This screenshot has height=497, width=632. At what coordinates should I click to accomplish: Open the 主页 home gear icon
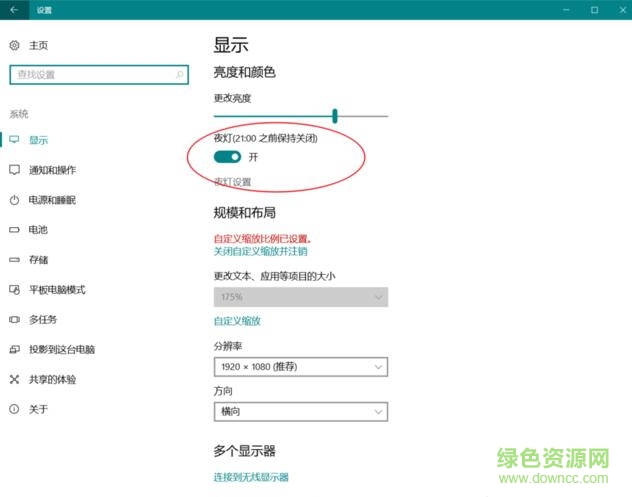[15, 45]
